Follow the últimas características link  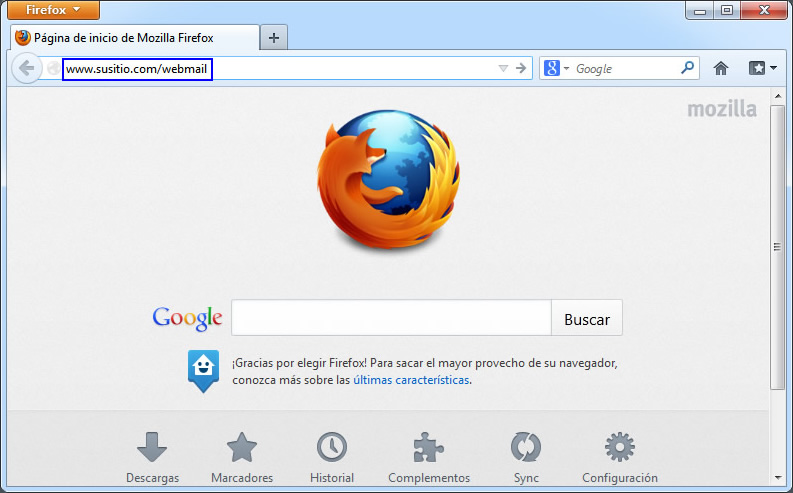click(411, 380)
